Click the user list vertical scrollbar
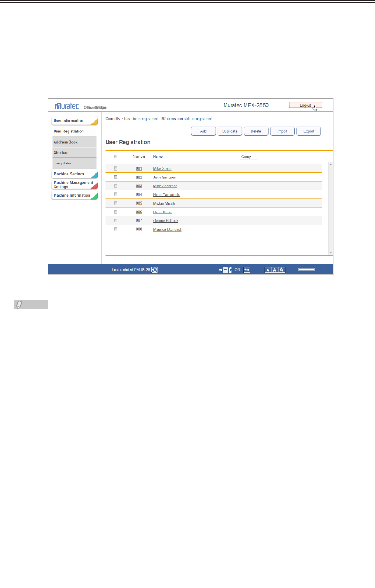The image size is (375, 588). (x=331, y=208)
